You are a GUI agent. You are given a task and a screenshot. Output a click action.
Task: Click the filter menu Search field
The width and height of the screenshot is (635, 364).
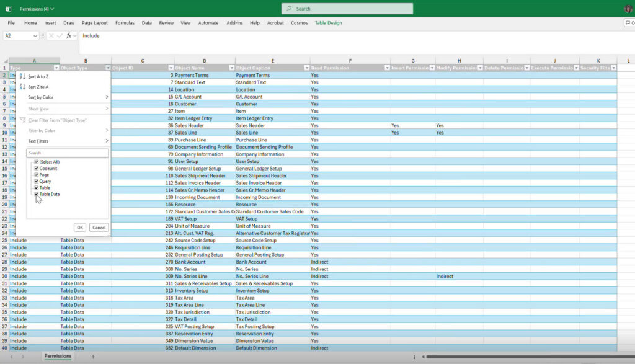(67, 153)
